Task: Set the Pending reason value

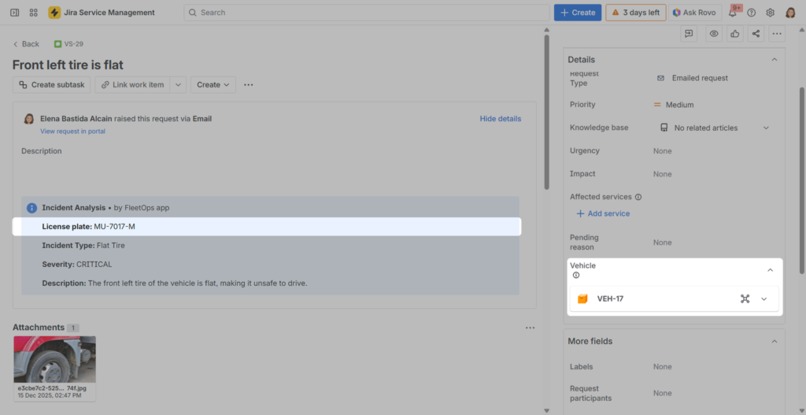Action: tap(663, 242)
